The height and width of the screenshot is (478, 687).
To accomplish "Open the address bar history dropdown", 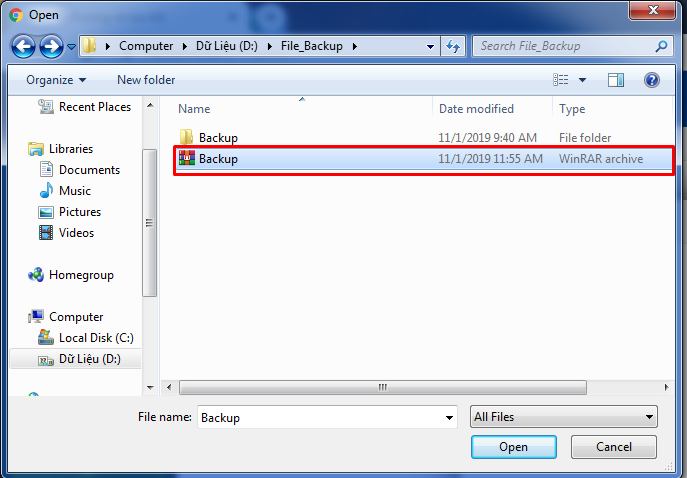I will point(430,46).
